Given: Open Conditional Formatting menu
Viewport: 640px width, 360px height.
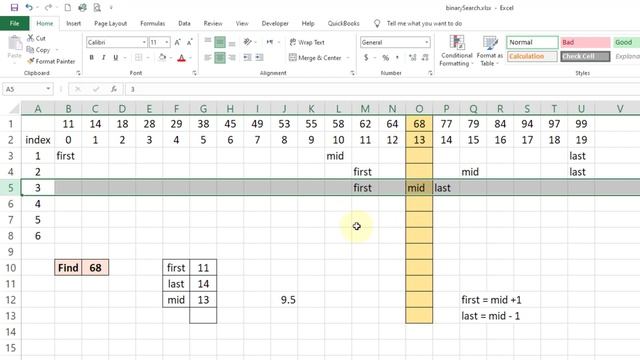Looking at the screenshot, I should [x=457, y=51].
